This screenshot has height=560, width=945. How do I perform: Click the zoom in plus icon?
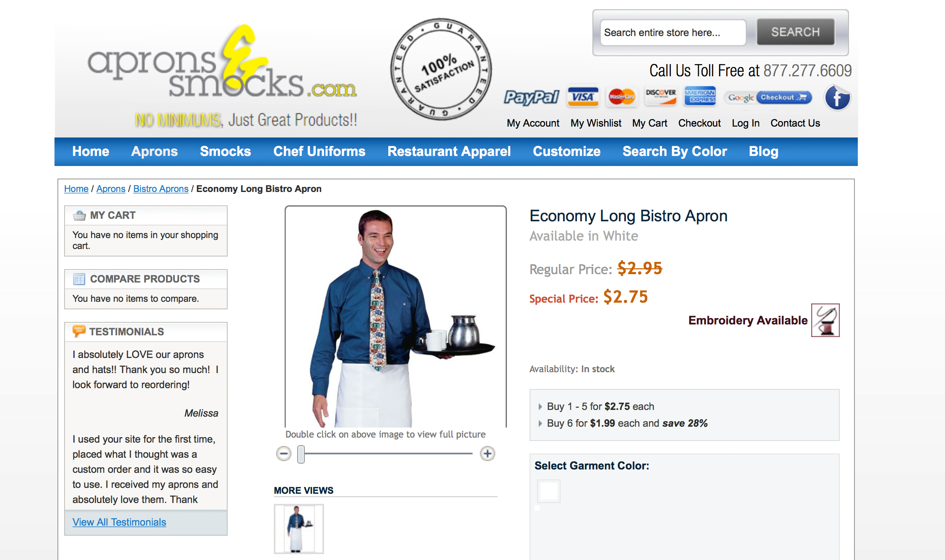(x=487, y=454)
